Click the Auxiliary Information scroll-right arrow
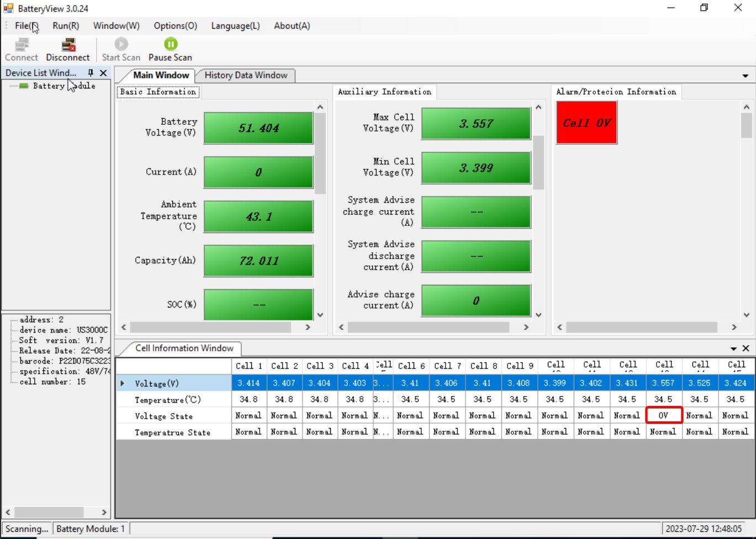756x539 pixels. pos(526,327)
